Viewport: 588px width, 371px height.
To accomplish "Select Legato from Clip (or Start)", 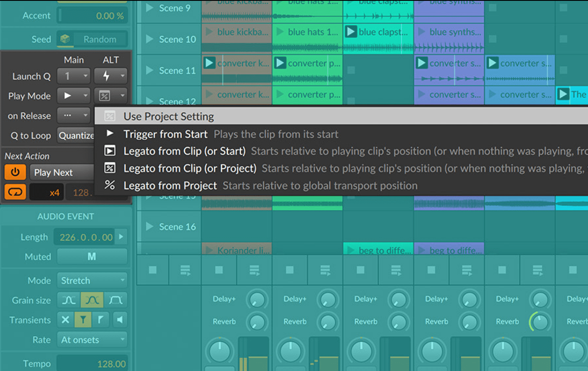I will (341, 151).
